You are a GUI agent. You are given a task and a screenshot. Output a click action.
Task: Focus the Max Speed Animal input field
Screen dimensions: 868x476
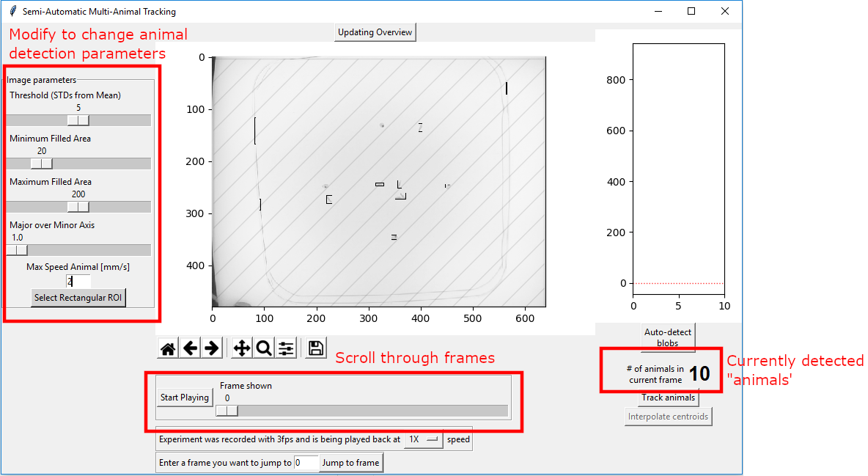pyautogui.click(x=78, y=282)
